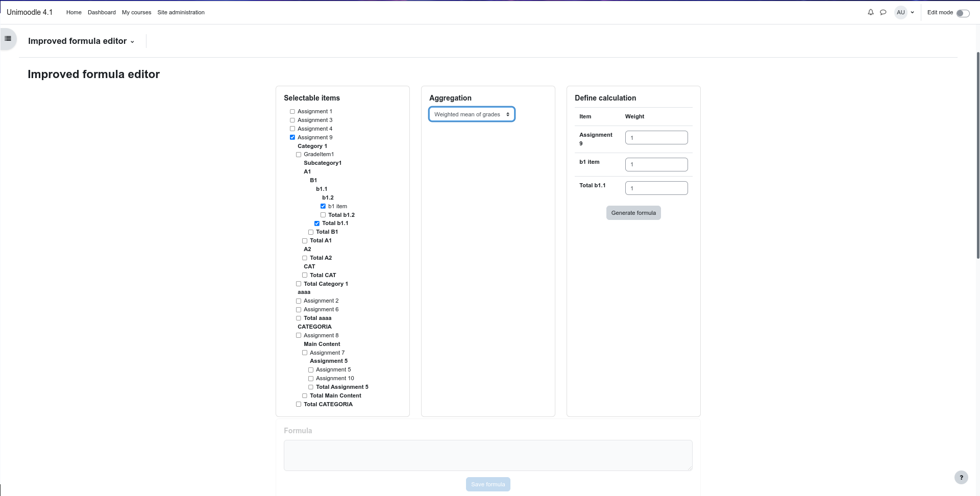Check the Total aaaa checkbox

click(x=299, y=318)
